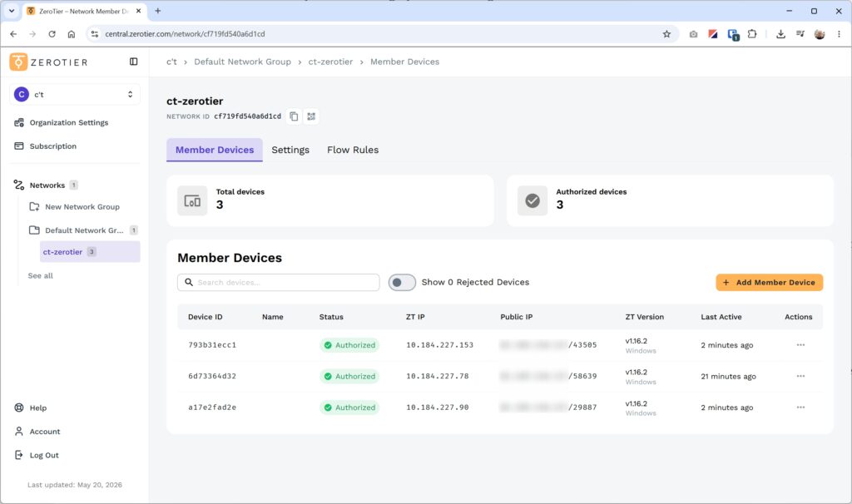Select device ID 793b31ecc1
This screenshot has height=504, width=852.
point(212,345)
